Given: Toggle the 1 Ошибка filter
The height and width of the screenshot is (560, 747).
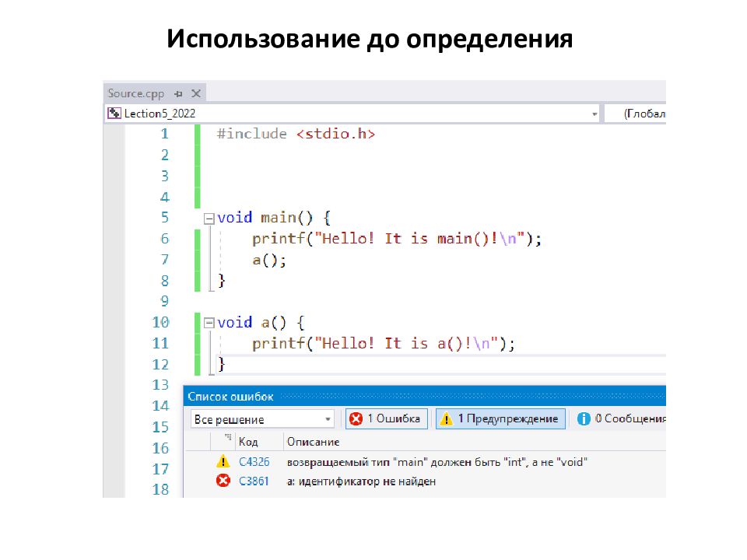Looking at the screenshot, I should 387,418.
